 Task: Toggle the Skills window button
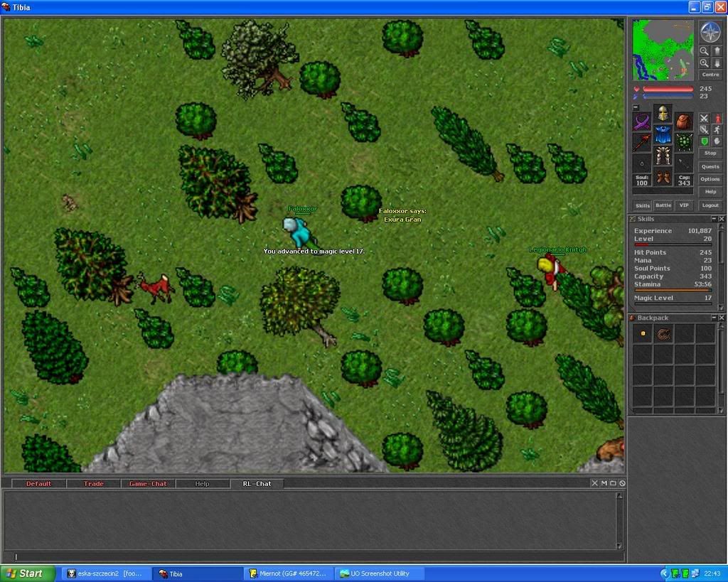pos(643,205)
